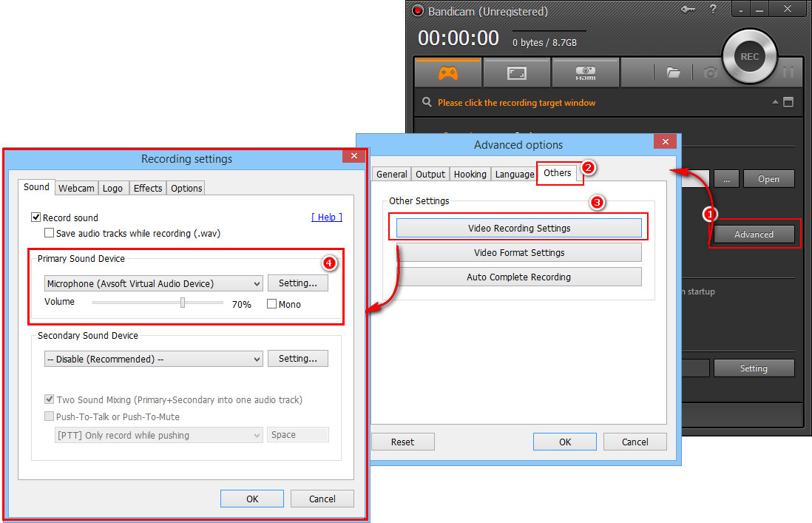Open the Output tab in Advanced options

pos(430,174)
